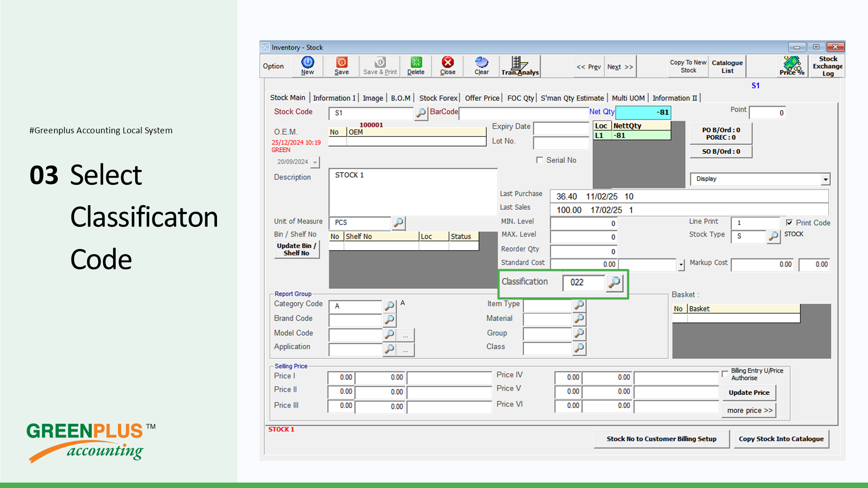
Task: Toggle Billing Entry U/Price Authorise checkbox
Action: pyautogui.click(x=725, y=374)
